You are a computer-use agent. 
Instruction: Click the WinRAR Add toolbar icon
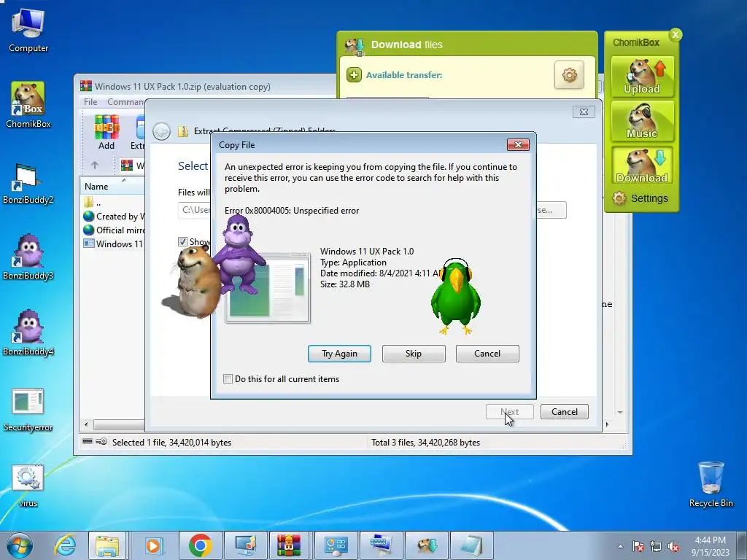point(107,133)
